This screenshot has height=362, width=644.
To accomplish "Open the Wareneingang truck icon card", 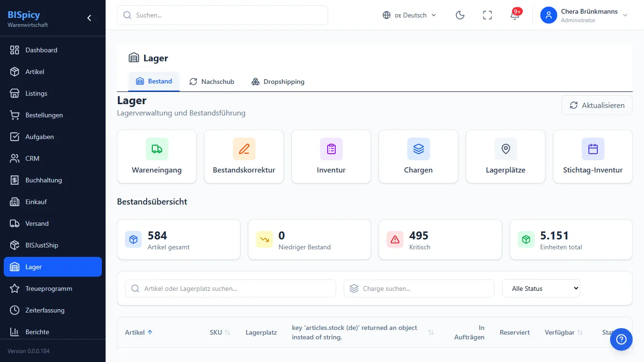I will pos(157,156).
